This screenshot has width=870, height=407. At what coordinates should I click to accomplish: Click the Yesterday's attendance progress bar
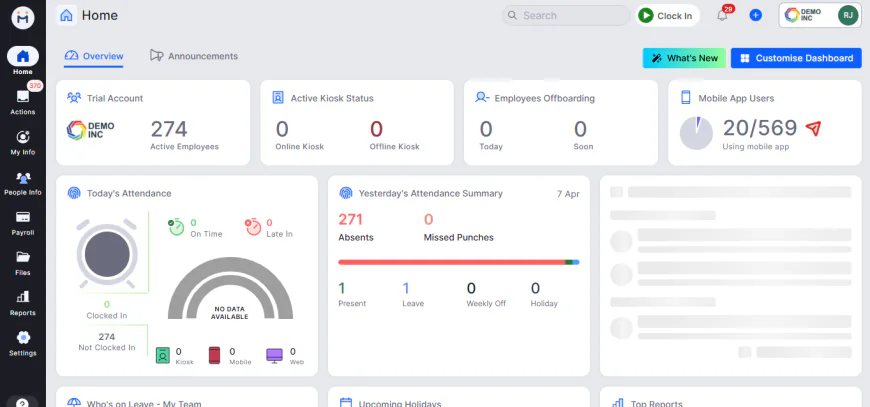coord(458,262)
